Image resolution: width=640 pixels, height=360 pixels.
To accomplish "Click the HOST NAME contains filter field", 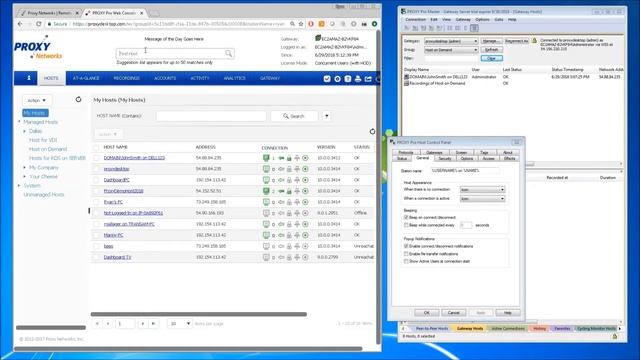I will click(x=211, y=116).
